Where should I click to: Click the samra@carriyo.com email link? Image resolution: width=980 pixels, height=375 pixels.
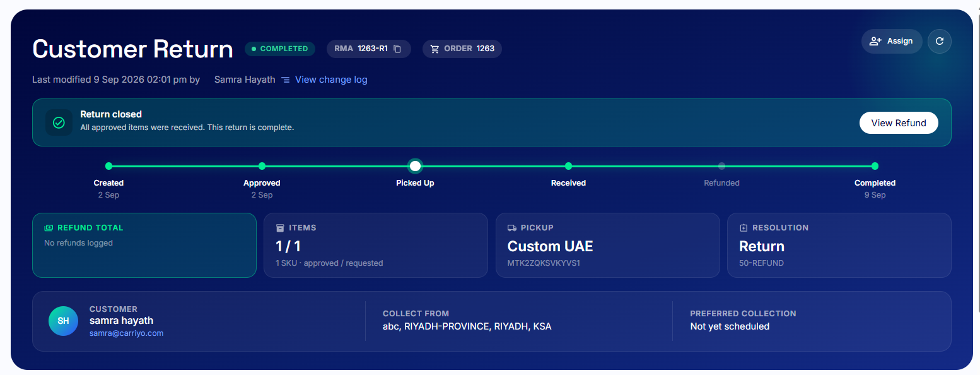pyautogui.click(x=126, y=333)
